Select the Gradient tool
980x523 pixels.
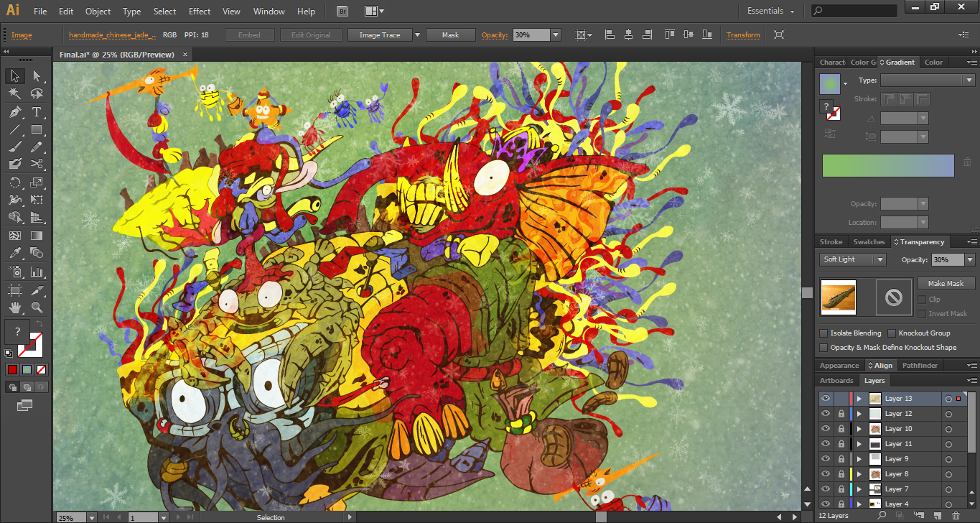tap(37, 236)
